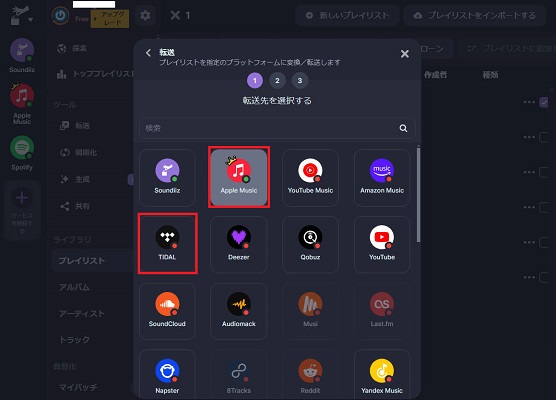Select the Reddit tile
Image resolution: width=556 pixels, height=400 pixels.
(x=310, y=374)
